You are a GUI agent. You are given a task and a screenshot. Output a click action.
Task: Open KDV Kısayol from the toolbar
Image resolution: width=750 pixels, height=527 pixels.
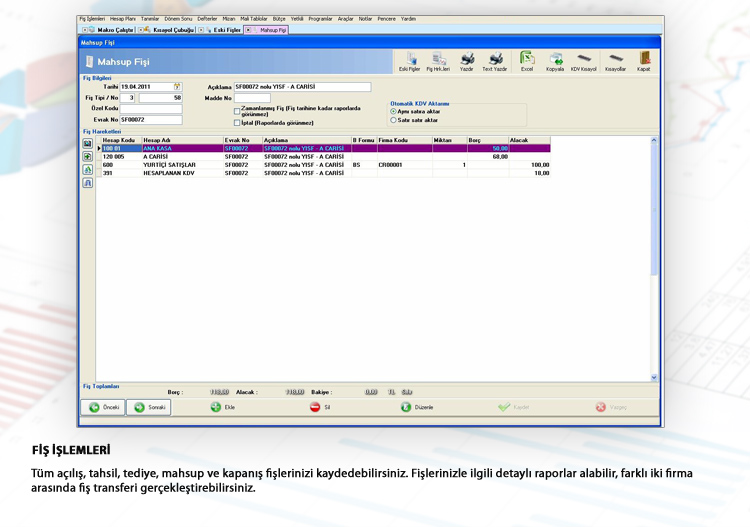[583, 61]
